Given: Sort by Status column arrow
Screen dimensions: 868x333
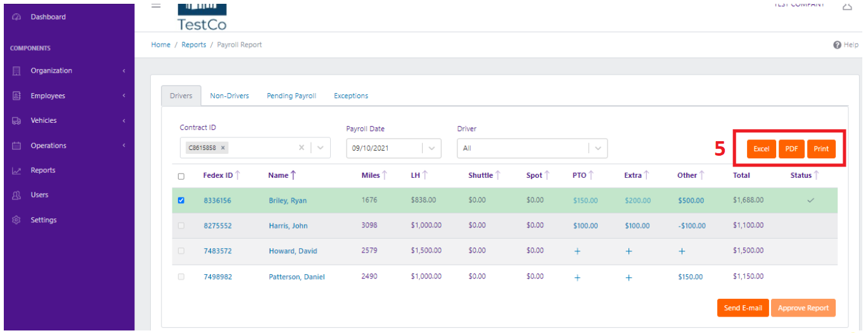Looking at the screenshot, I should pos(817,175).
